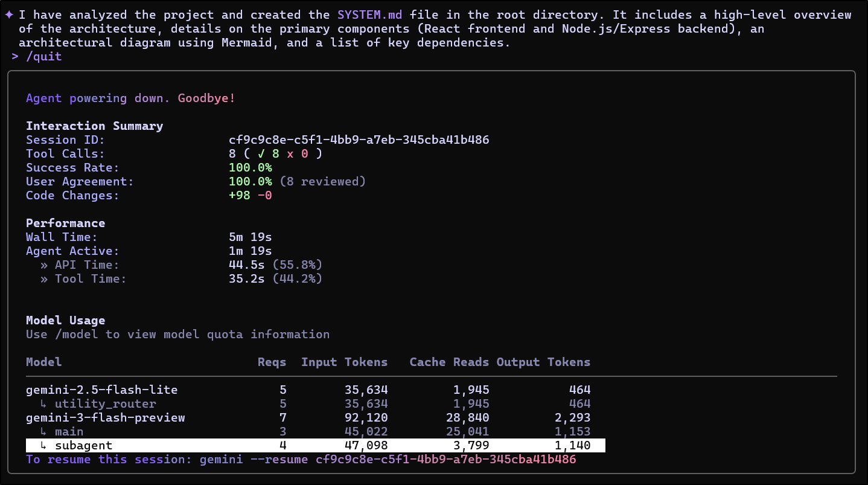This screenshot has height=485, width=868.
Task: Click the chevron marker beside API Time
Action: (x=44, y=265)
